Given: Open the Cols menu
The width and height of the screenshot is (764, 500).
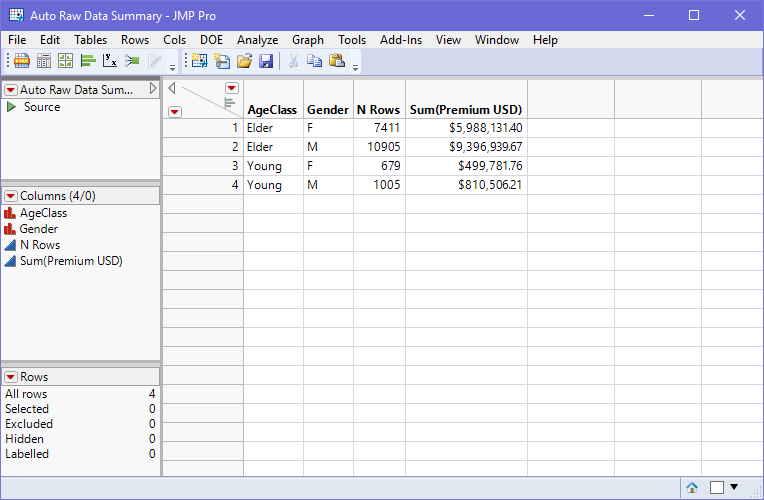Looking at the screenshot, I should (x=174, y=40).
